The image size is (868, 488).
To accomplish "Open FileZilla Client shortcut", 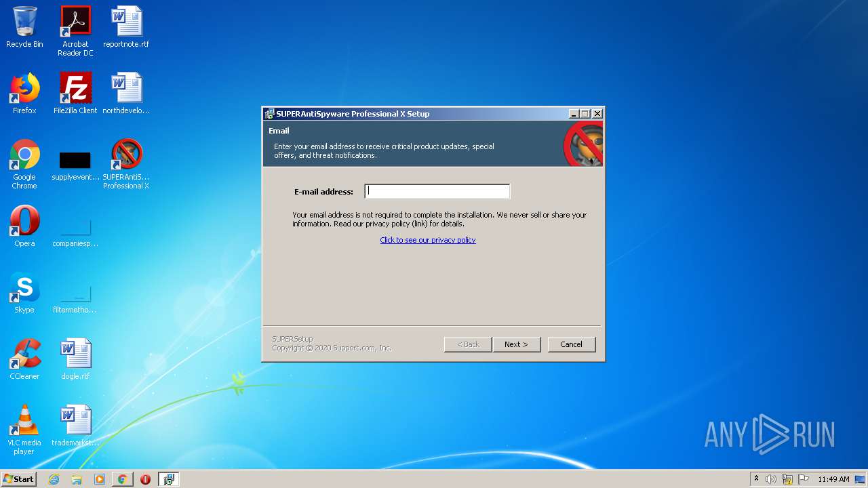I will click(x=75, y=94).
